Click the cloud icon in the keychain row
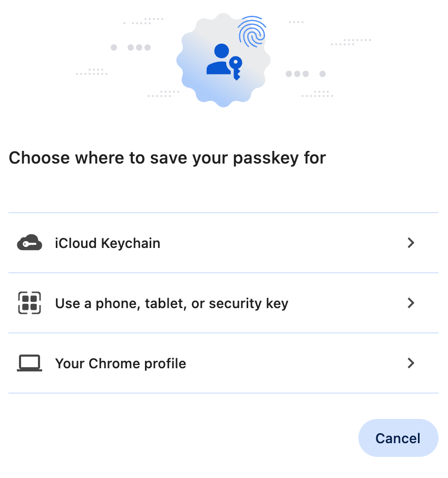The image size is (448, 478). click(x=30, y=243)
